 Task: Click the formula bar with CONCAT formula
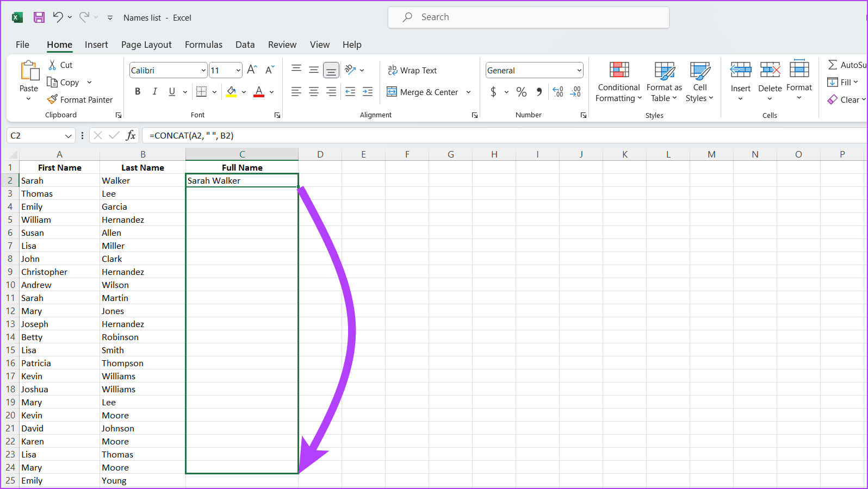[505, 135]
